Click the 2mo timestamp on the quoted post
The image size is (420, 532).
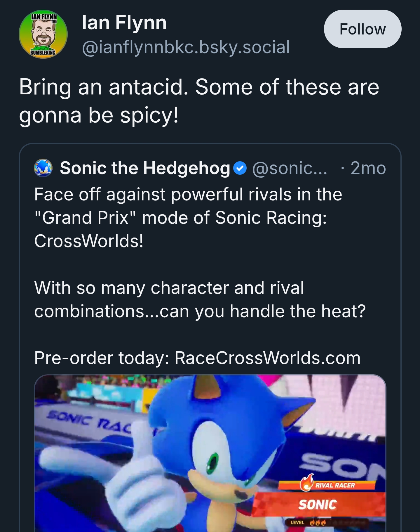[x=368, y=168]
